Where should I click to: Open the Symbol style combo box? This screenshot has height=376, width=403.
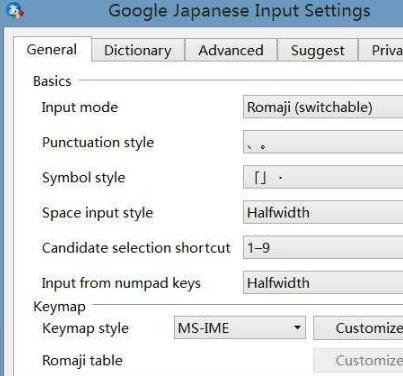point(323,177)
